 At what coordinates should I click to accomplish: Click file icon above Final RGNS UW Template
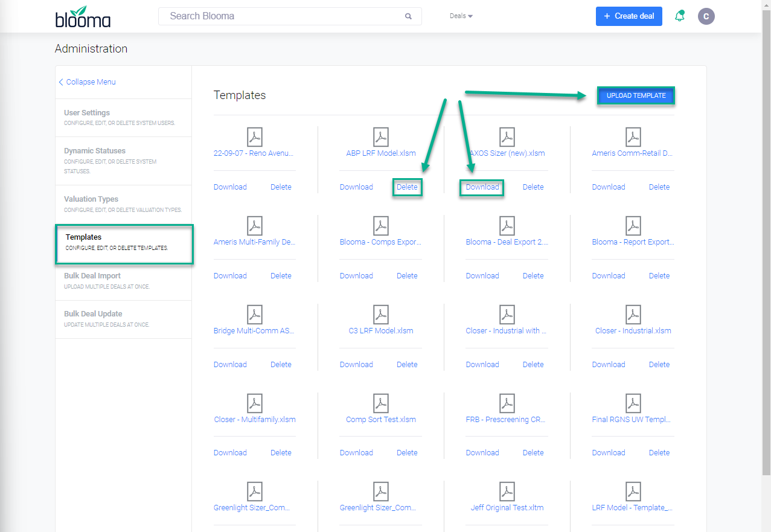tap(633, 403)
